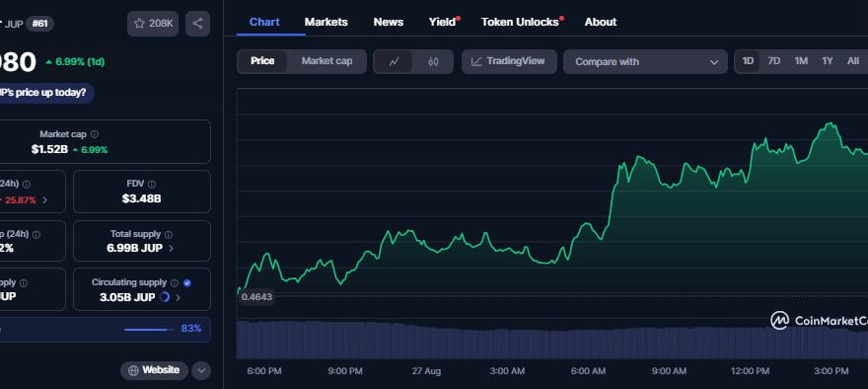
Task: Click the globe icon on Website button
Action: click(x=133, y=370)
